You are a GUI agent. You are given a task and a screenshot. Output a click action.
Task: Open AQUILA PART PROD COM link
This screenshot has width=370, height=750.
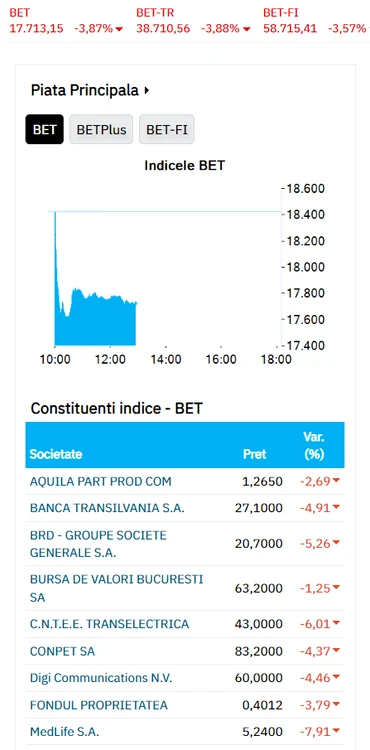[100, 481]
